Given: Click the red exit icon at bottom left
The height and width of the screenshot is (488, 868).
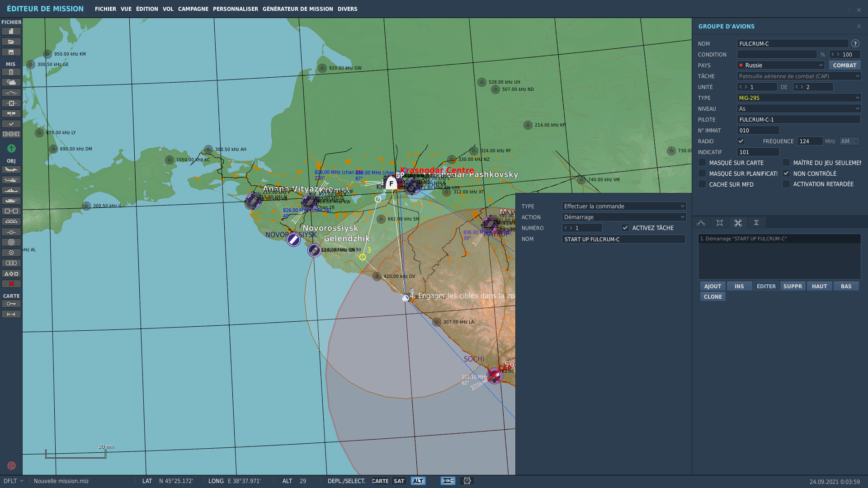Looking at the screenshot, I should 11,465.
